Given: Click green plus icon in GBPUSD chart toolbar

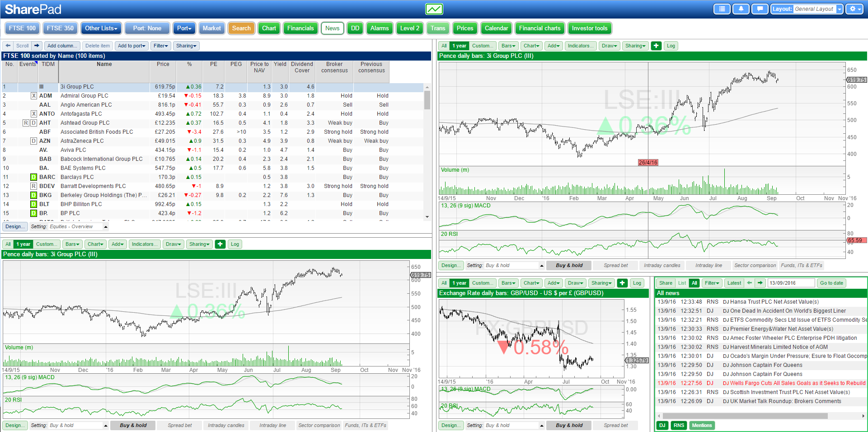Looking at the screenshot, I should tap(622, 283).
